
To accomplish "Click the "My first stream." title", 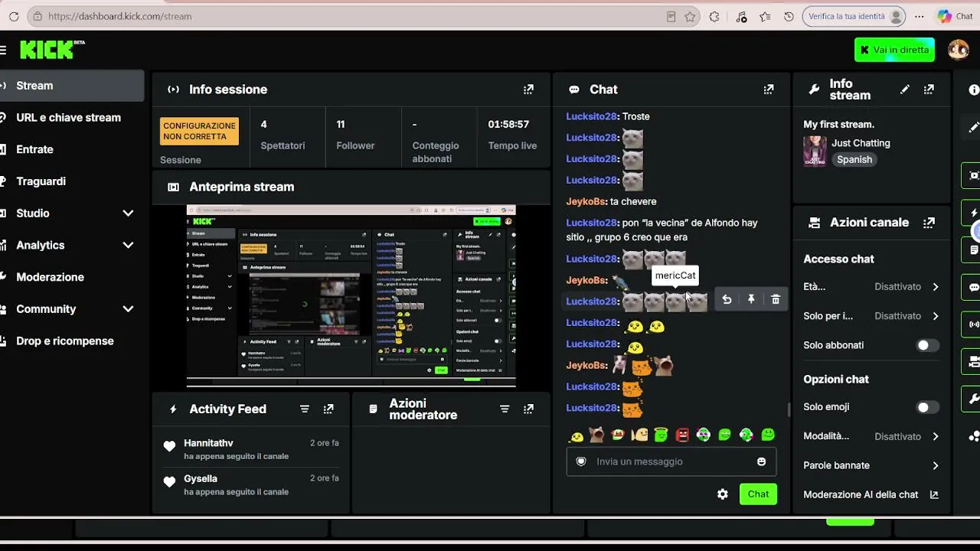I will click(838, 125).
